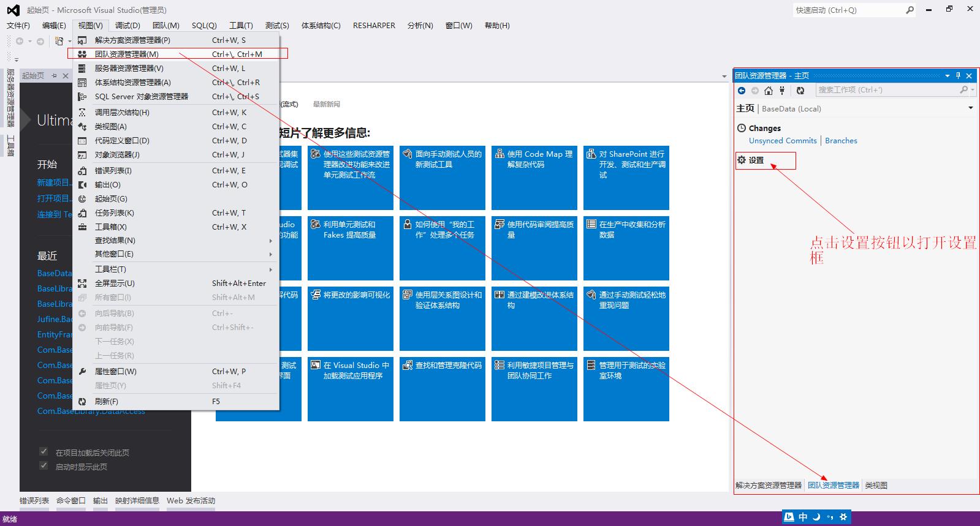Image resolution: width=980 pixels, height=526 pixels.
Task: Click 打开项目 on the start page
Action: (54, 198)
